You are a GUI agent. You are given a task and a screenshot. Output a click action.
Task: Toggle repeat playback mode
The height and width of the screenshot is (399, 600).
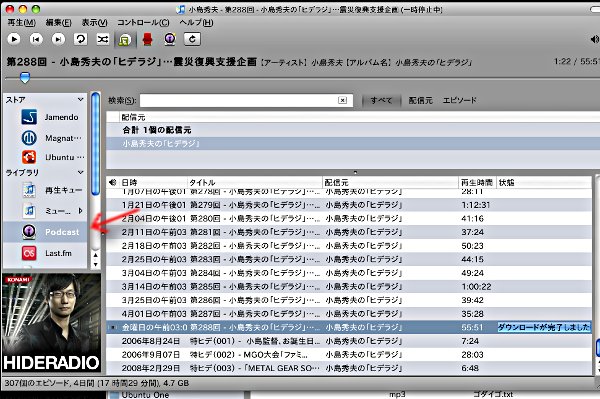[80, 39]
